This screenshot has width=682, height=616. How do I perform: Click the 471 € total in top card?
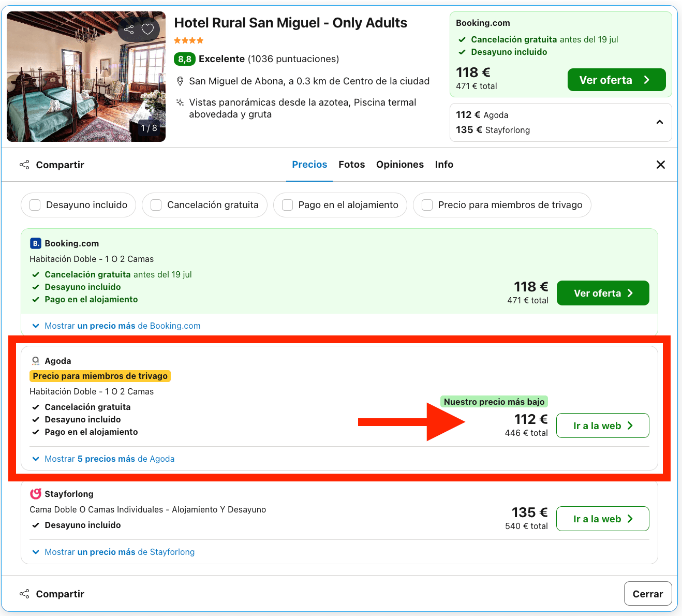[477, 86]
